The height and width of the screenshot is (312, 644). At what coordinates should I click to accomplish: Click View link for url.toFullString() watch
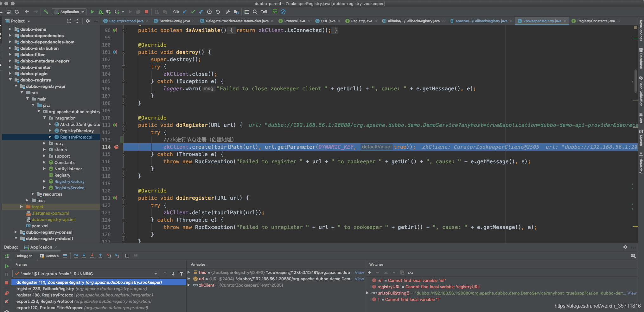pos(632,293)
